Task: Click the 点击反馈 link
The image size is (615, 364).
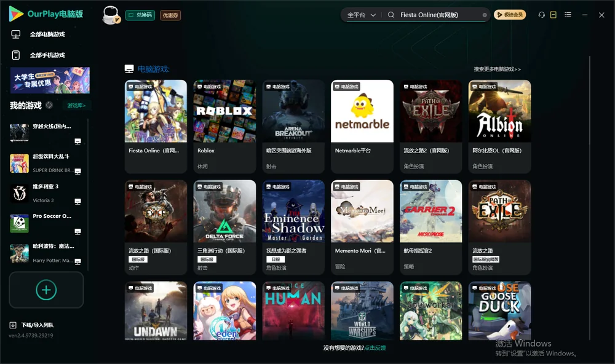Action: [x=375, y=348]
